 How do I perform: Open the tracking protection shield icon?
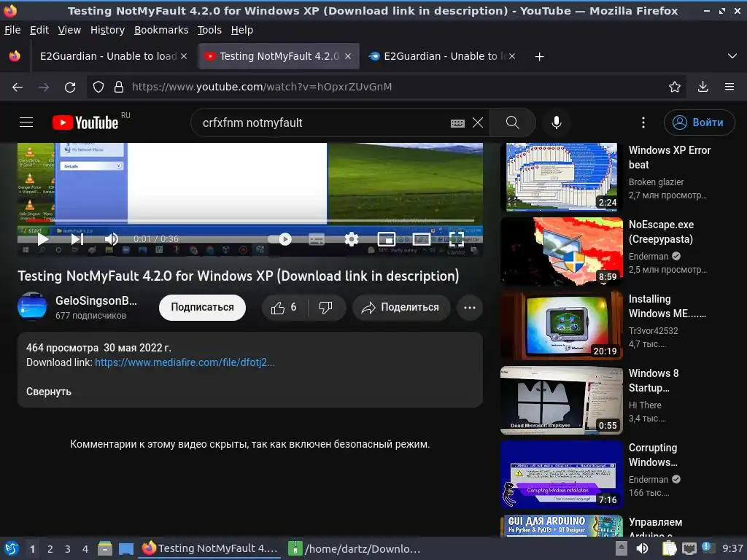pos(98,87)
